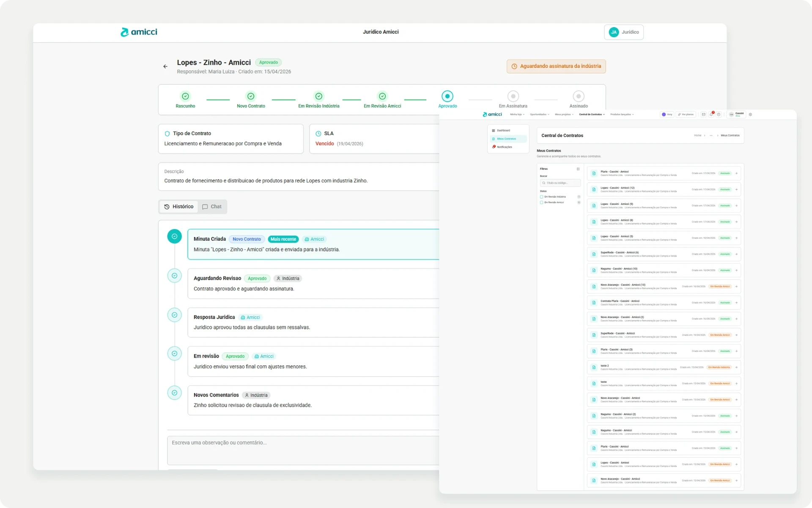Expand the breadcrumb ellipsis after Home
Screen dimensions: 812x508
(711, 135)
